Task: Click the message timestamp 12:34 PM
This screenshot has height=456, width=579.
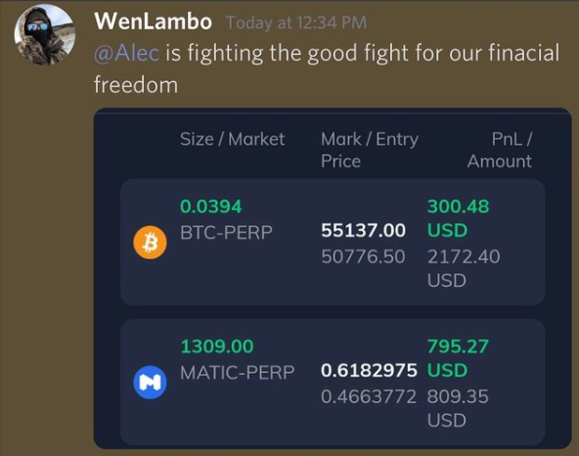Action: [296, 23]
